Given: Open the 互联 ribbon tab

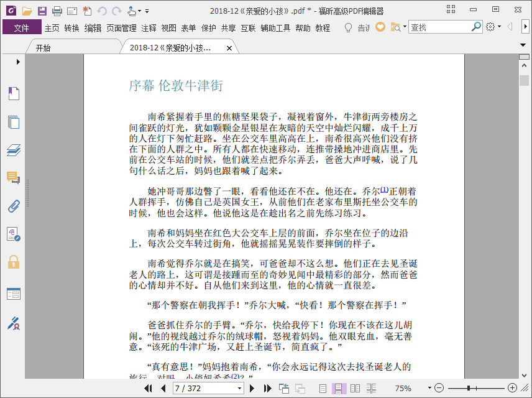Looking at the screenshot, I should point(248,28).
